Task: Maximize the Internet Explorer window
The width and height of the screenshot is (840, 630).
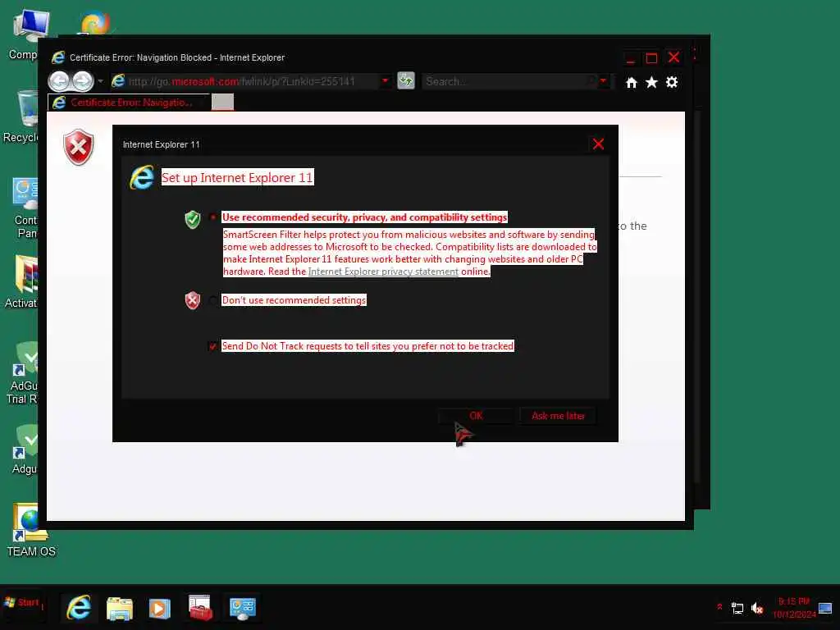Action: click(651, 58)
